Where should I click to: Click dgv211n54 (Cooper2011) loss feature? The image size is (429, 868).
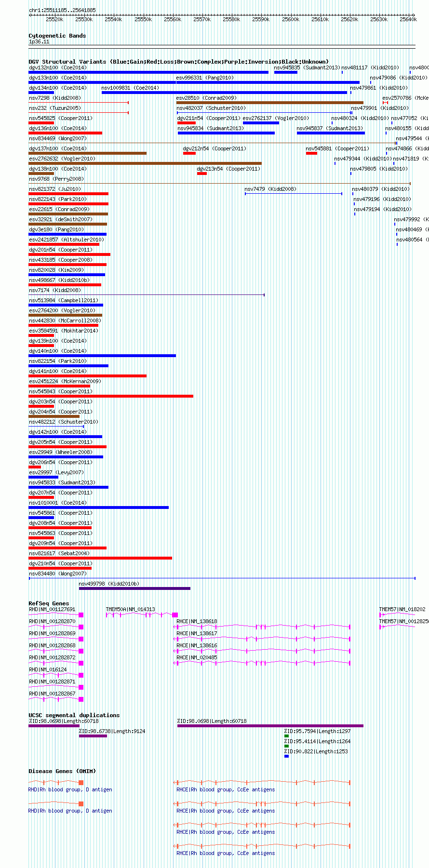click(x=187, y=122)
